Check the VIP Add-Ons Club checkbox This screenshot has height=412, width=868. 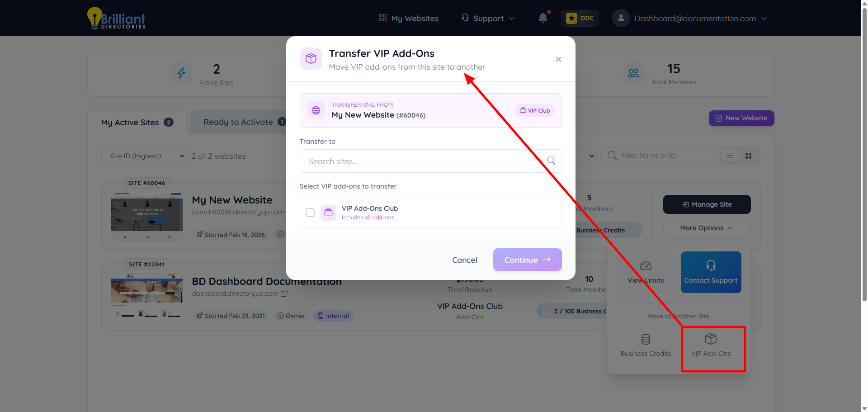click(x=310, y=213)
